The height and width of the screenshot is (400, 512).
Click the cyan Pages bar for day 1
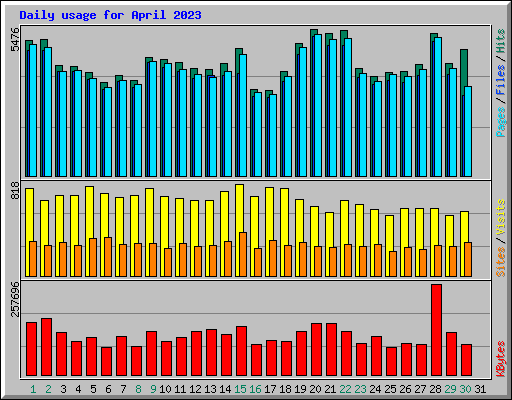[x=33, y=110]
